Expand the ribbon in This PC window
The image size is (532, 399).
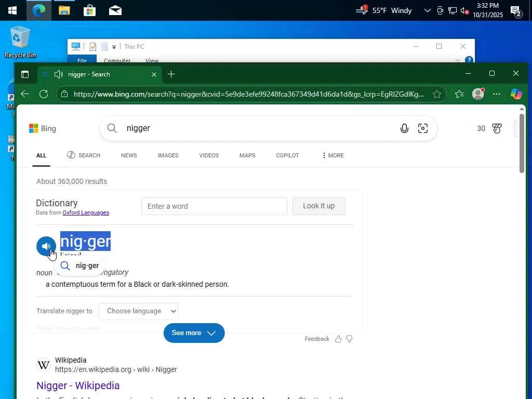click(x=457, y=60)
